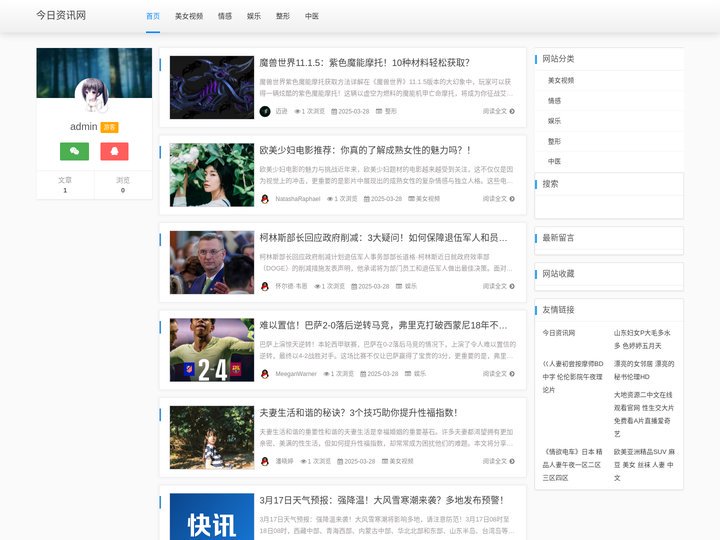This screenshot has width=720, height=540.
Task: Open 人妻初尝按摩师BD friend link
Action: coord(573,377)
